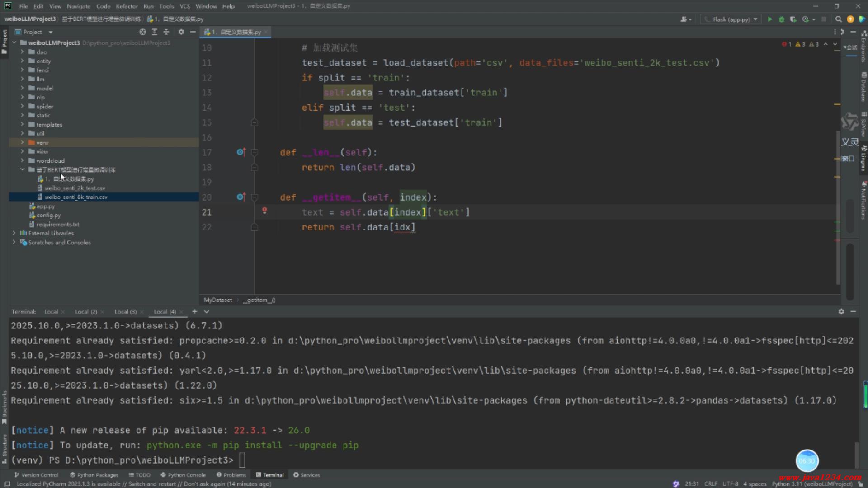Collapse all in Project panel
Image resolution: width=868 pixels, height=488 pixels.
pyautogui.click(x=166, y=32)
